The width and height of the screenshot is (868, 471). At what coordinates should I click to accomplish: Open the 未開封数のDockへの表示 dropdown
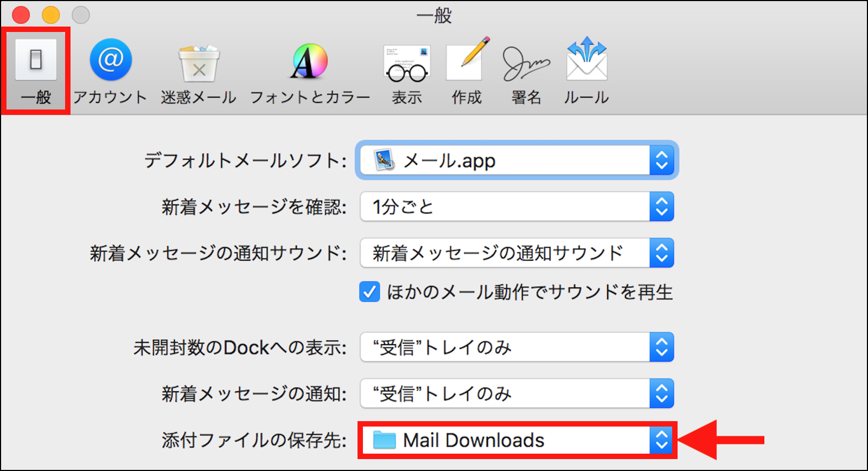[x=517, y=347]
